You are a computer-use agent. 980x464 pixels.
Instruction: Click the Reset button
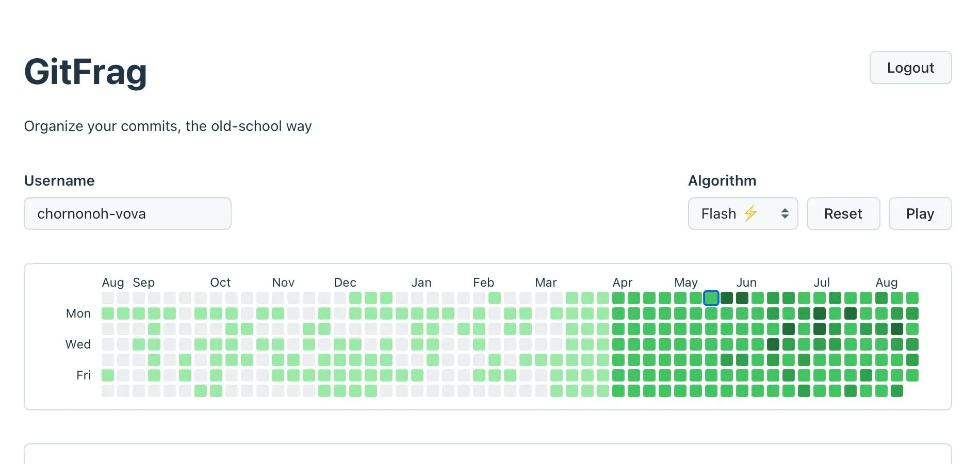tap(843, 213)
